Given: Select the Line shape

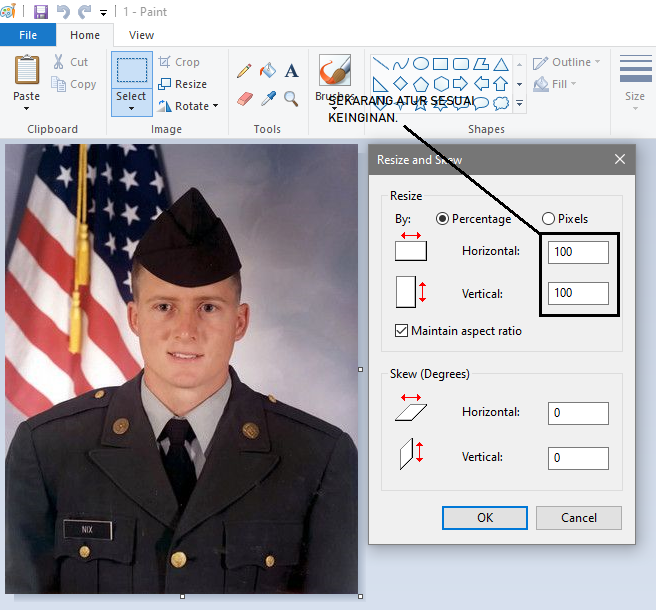Looking at the screenshot, I should point(381,64).
